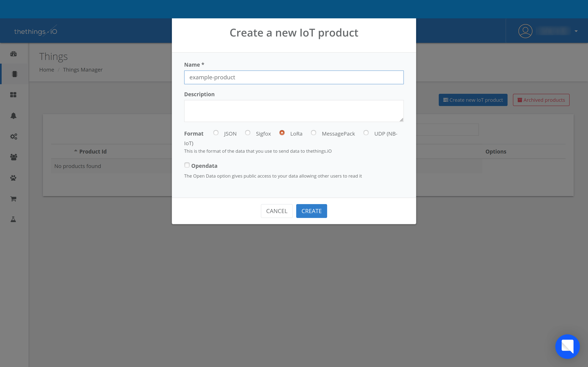Open Things Manager breadcrumb entry
588x367 pixels.
pos(83,70)
